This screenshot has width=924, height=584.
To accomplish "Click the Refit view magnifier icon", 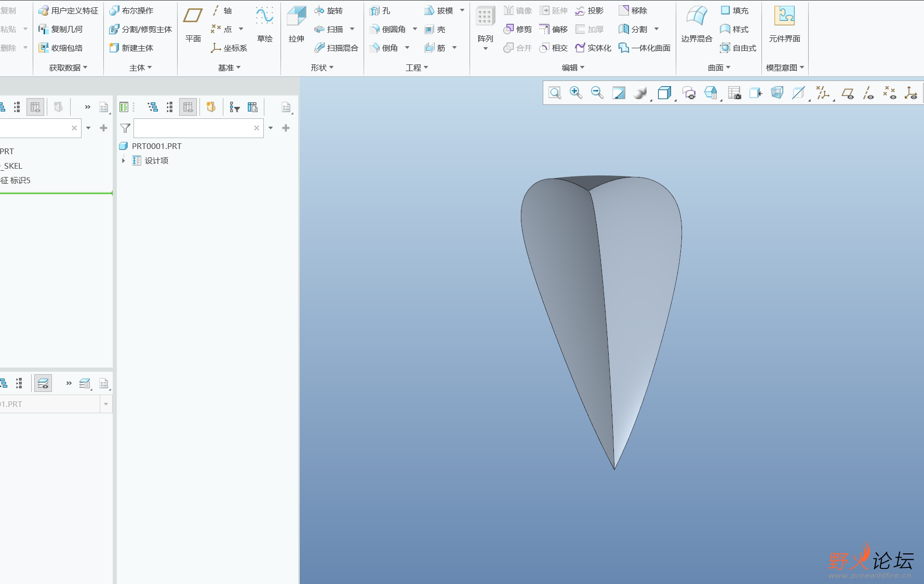I will (555, 93).
